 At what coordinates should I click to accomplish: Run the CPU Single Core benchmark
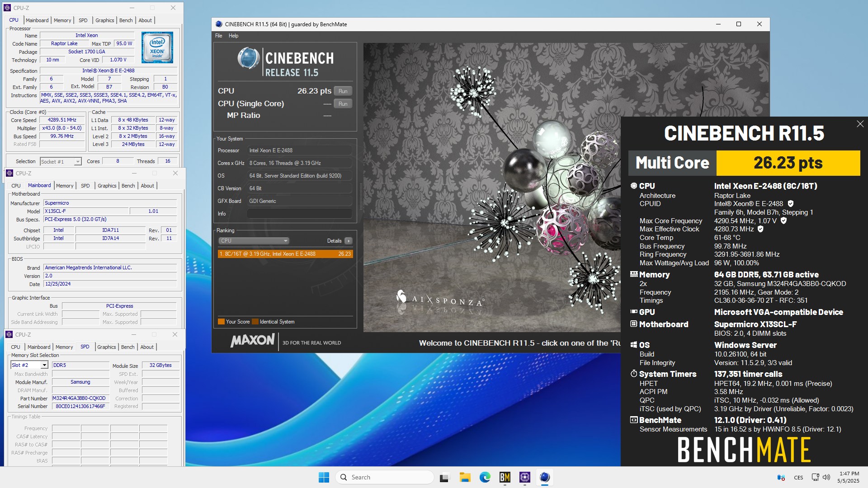click(x=343, y=103)
